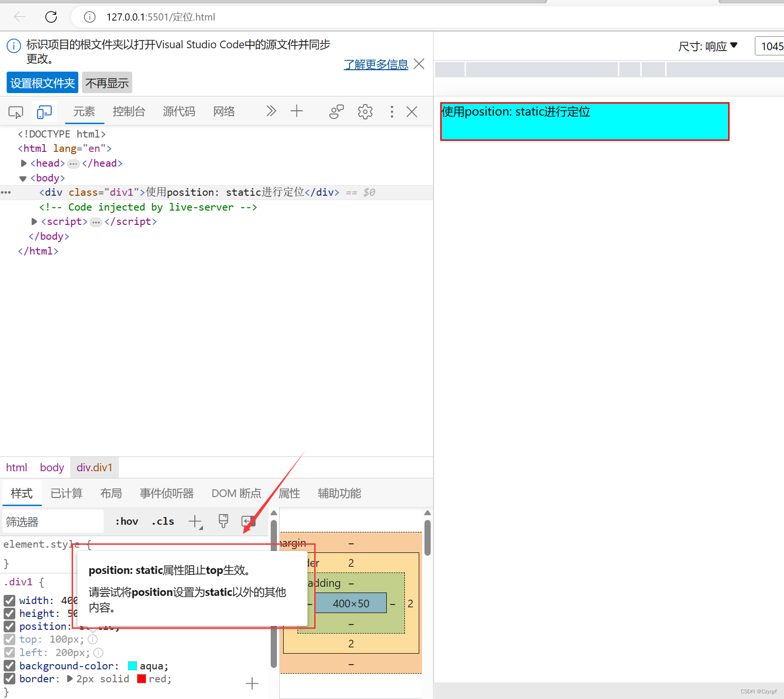Select the div class="div1" DOM row

pyautogui.click(x=217, y=192)
